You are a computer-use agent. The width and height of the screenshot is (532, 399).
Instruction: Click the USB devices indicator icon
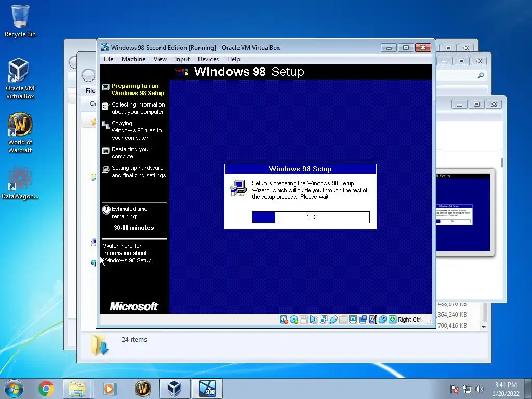(333, 320)
